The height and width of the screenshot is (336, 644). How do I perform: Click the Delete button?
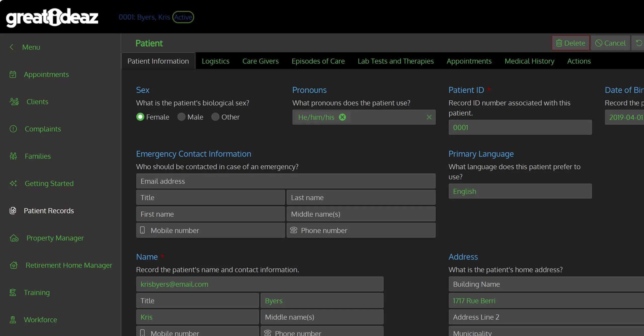571,43
